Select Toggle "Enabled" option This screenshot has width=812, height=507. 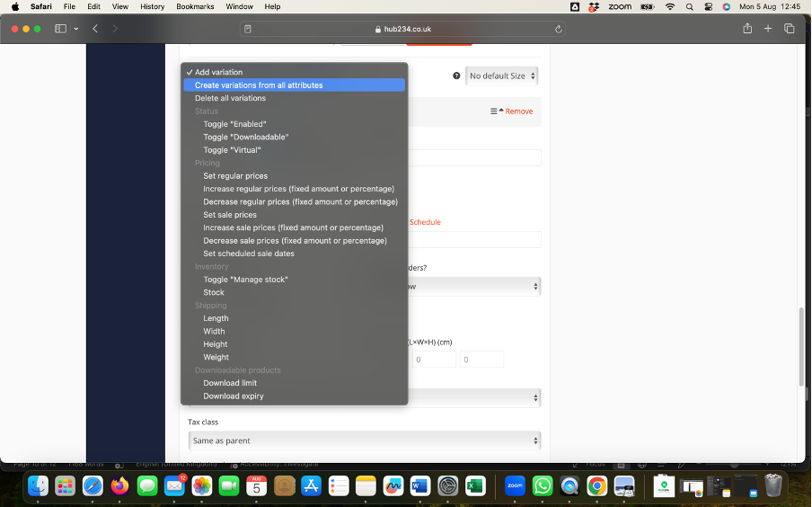(x=234, y=124)
